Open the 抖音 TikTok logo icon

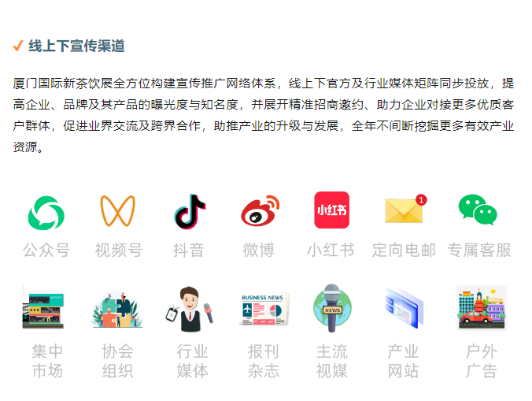190,211
